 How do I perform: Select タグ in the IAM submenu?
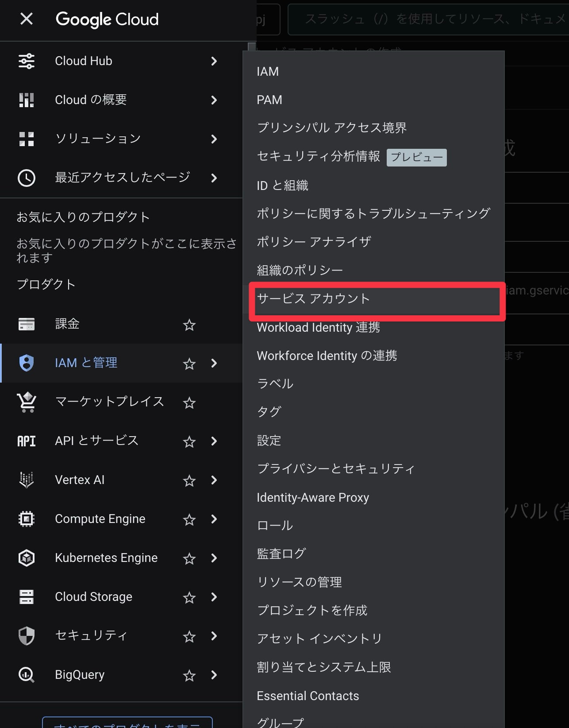[373, 412]
